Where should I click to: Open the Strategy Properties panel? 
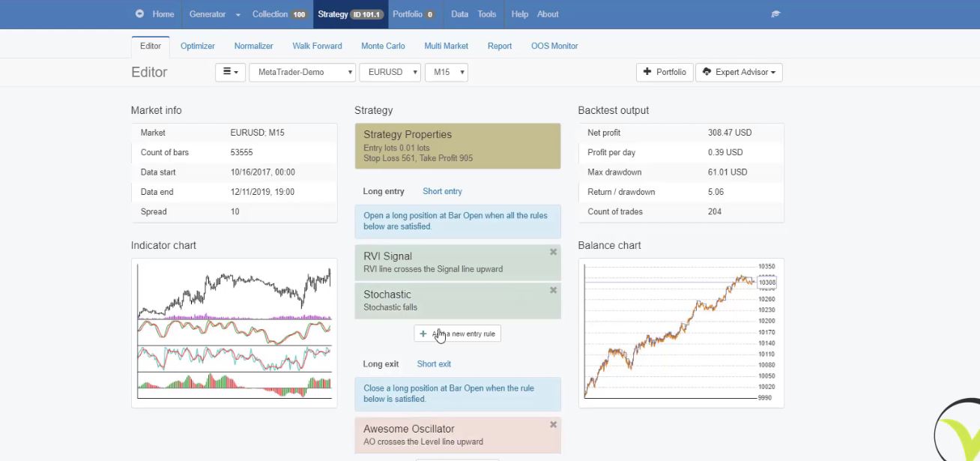[457, 145]
